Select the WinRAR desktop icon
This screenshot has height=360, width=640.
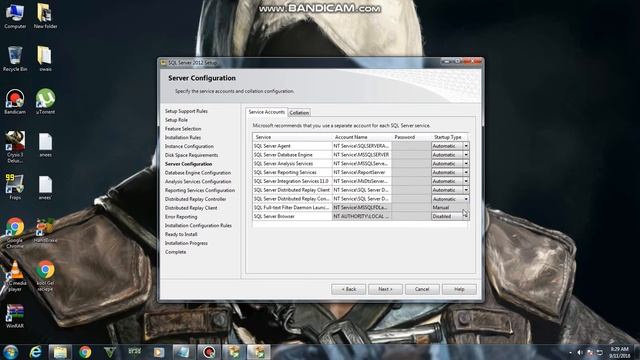click(x=15, y=316)
